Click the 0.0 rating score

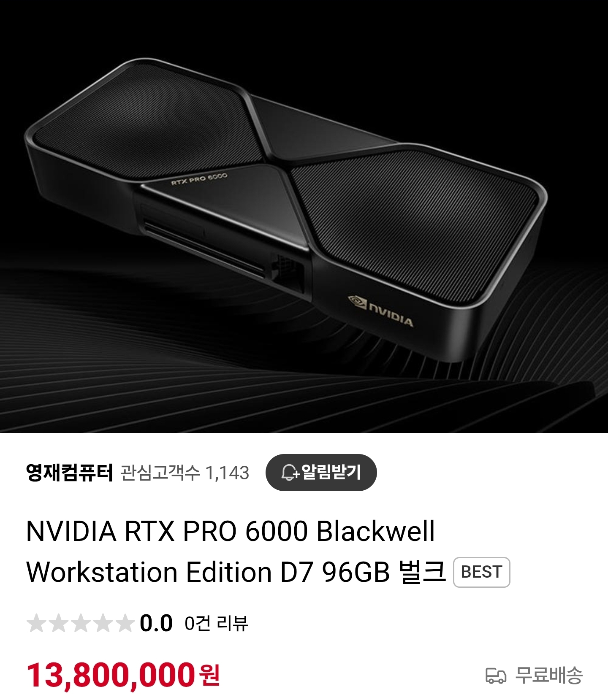pyautogui.click(x=156, y=623)
